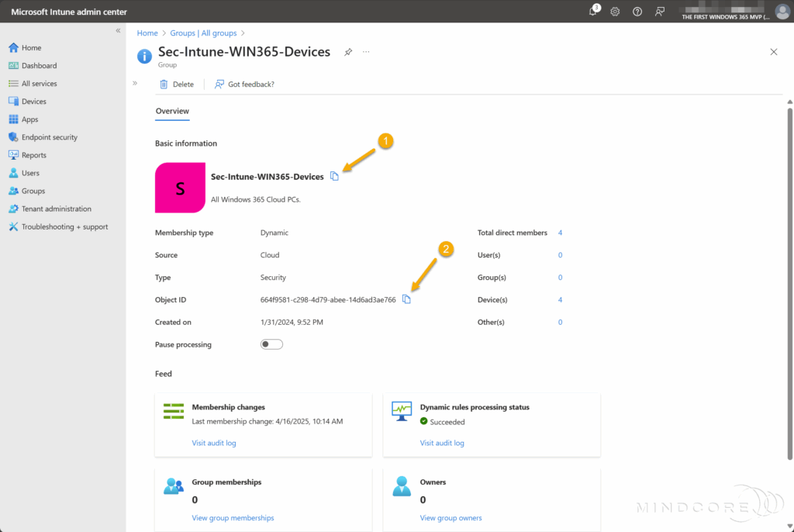The image size is (794, 532).
Task: Open Total direct members count 4
Action: (x=560, y=233)
